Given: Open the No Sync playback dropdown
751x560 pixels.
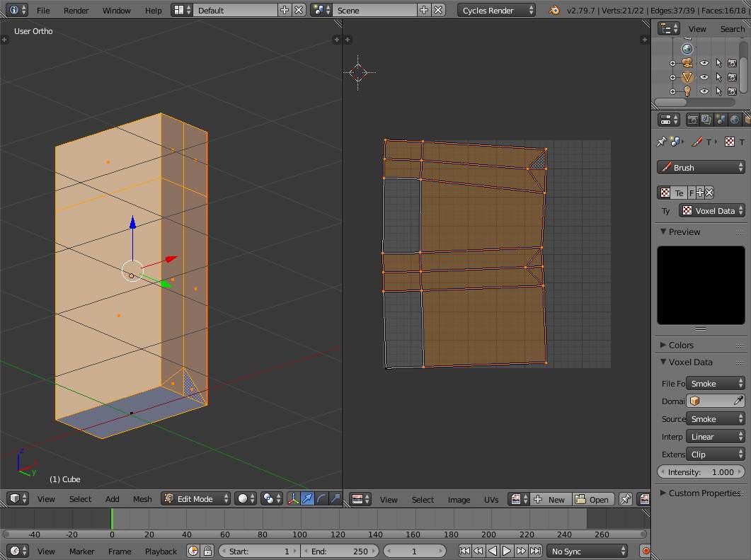Looking at the screenshot, I should pyautogui.click(x=587, y=551).
